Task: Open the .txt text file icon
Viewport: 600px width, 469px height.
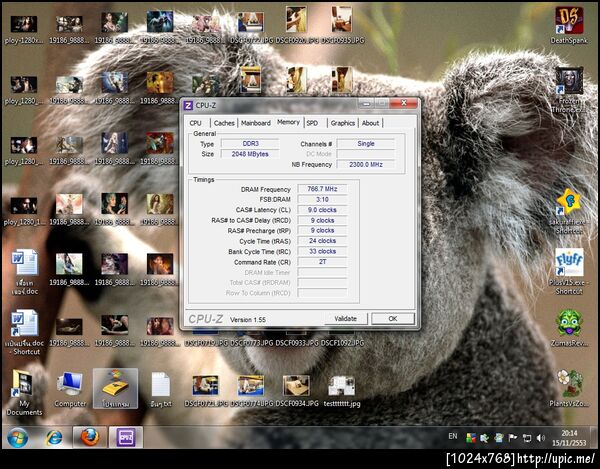Action: point(161,384)
